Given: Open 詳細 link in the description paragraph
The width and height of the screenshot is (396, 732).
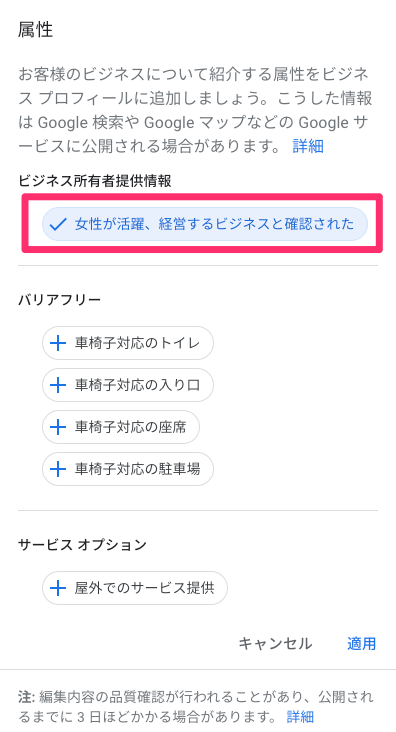Looking at the screenshot, I should coord(308,146).
